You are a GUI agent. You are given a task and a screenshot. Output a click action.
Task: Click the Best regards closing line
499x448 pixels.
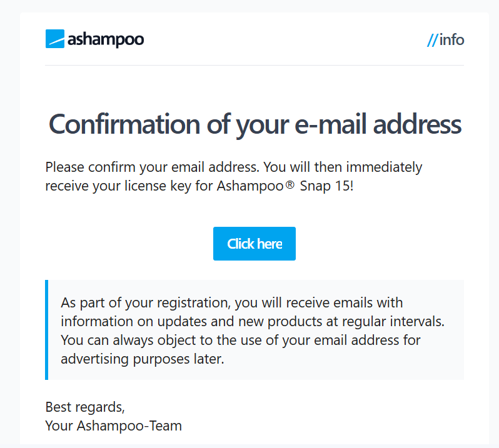[x=85, y=407]
